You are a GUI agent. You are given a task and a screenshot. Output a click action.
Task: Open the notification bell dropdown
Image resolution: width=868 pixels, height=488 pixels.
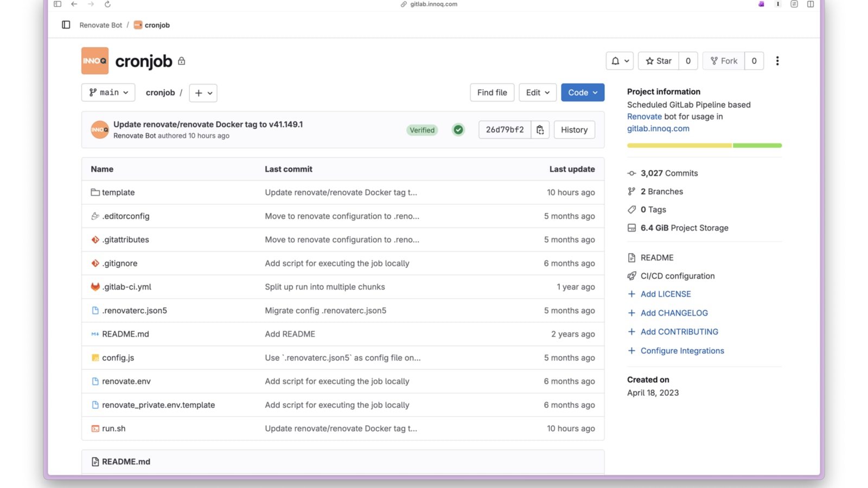point(620,61)
